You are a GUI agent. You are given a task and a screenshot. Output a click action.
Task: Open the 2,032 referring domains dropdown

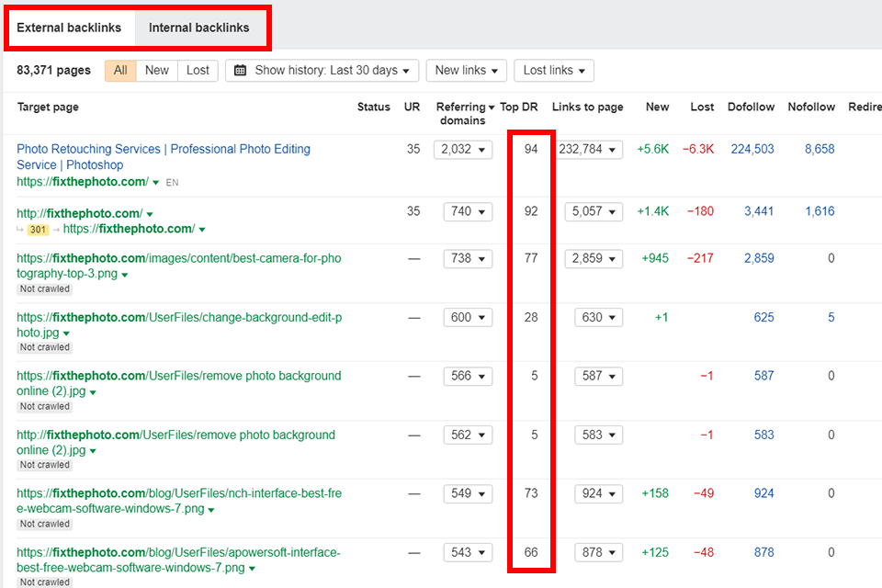coord(462,149)
